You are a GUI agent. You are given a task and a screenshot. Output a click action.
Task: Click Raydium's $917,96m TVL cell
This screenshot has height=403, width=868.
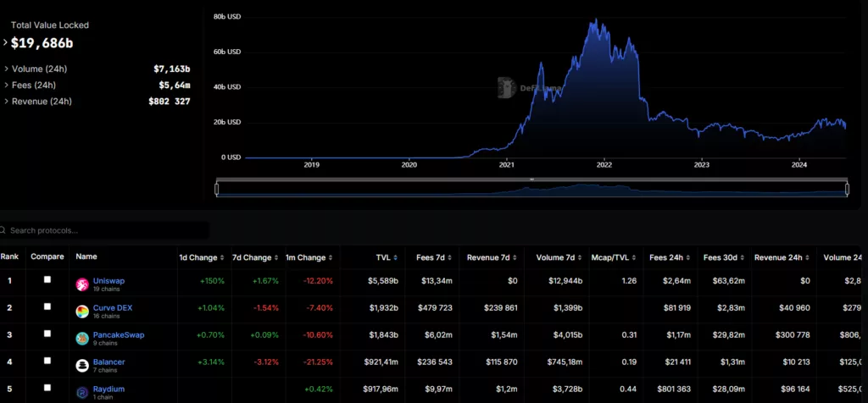381,389
